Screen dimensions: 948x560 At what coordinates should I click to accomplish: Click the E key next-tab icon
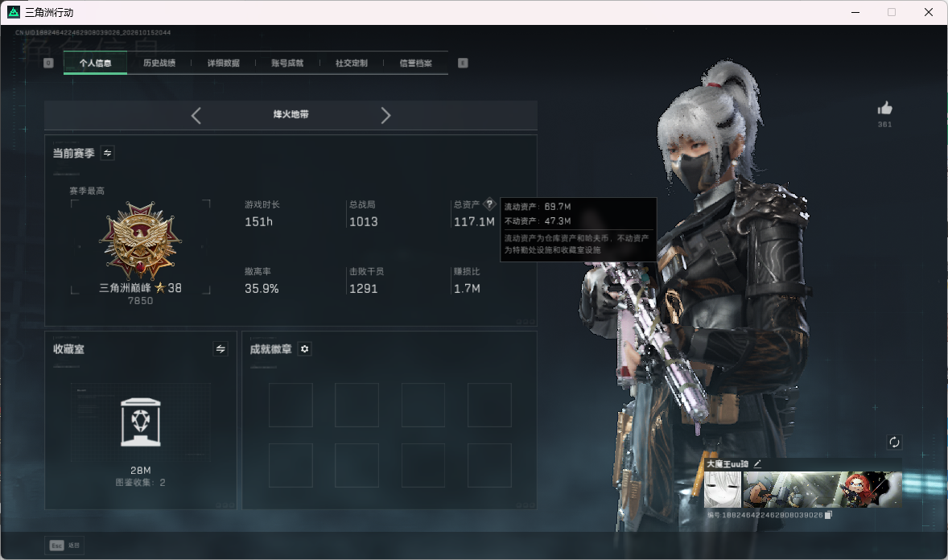click(463, 63)
